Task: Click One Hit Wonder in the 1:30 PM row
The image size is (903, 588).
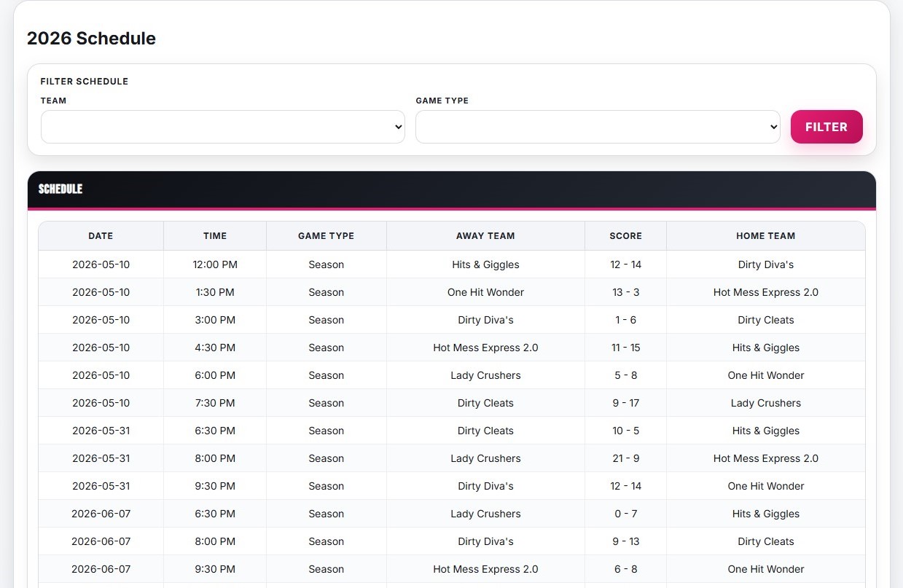Action: (485, 292)
